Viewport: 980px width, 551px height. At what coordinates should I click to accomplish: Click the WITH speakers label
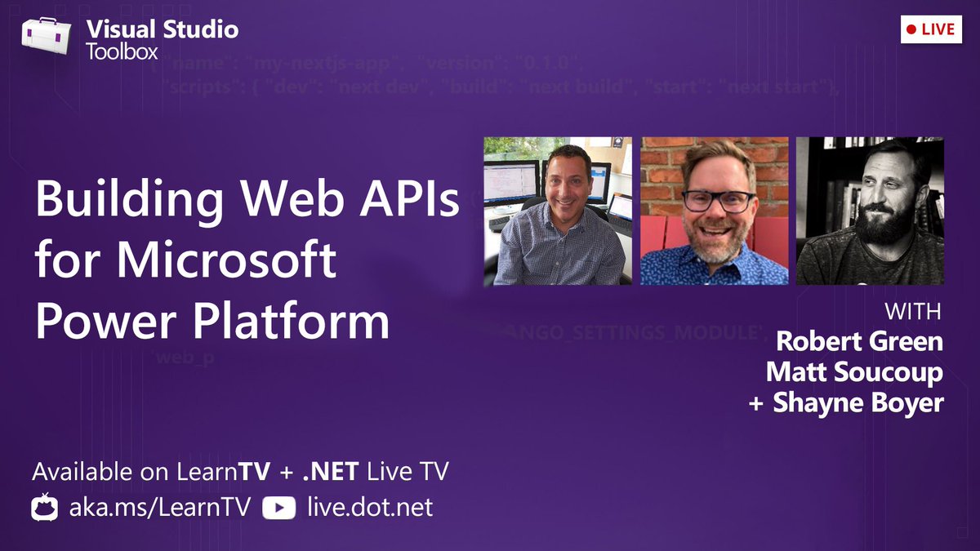pyautogui.click(x=912, y=312)
